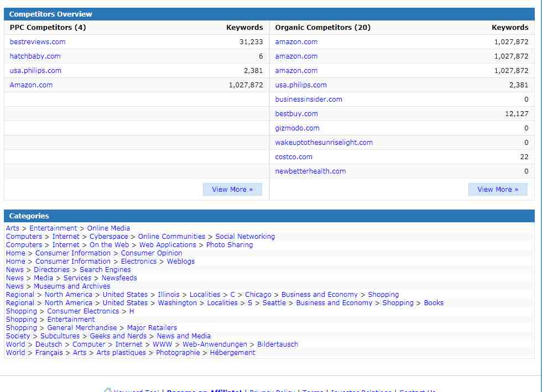The image size is (542, 392).
Task: Open the Books category link
Action: 434,303
